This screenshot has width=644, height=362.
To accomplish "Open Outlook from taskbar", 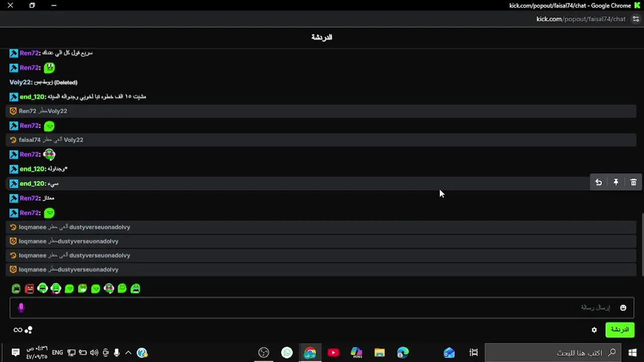I will (449, 352).
